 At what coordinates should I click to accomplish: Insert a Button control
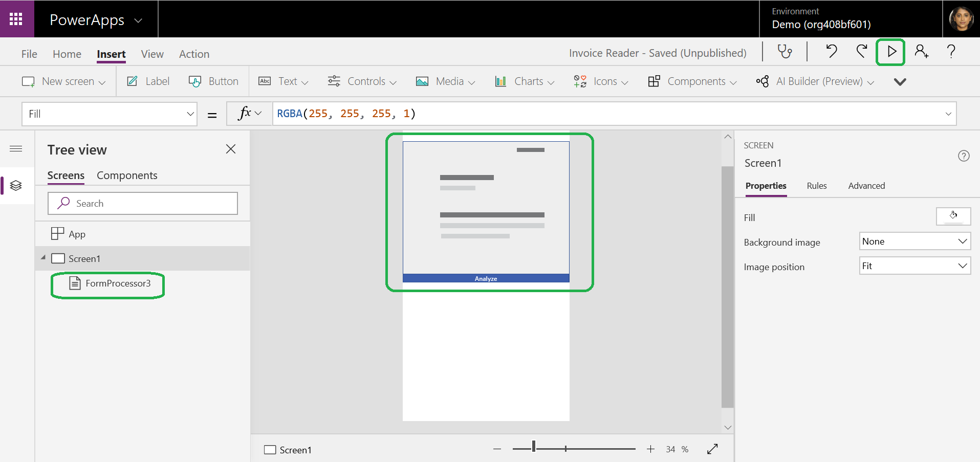pyautogui.click(x=213, y=81)
